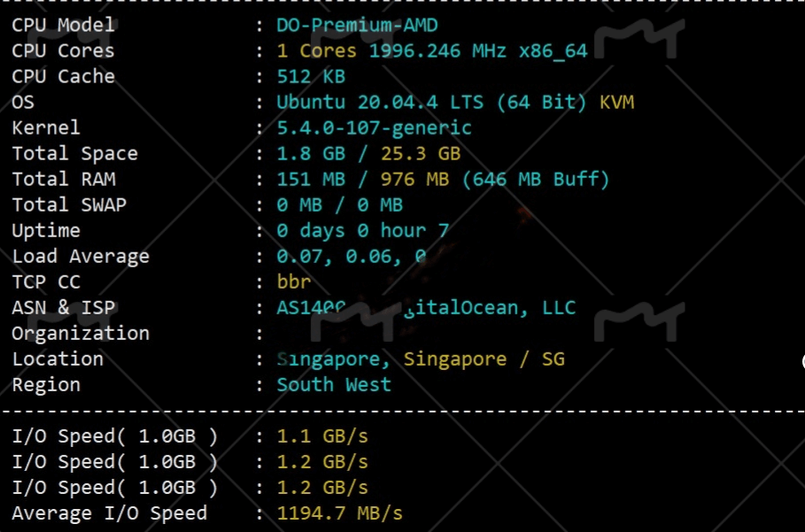Screen dimensions: 805x532
Task: Click the 'KVM' virtualization text
Action: 616,102
